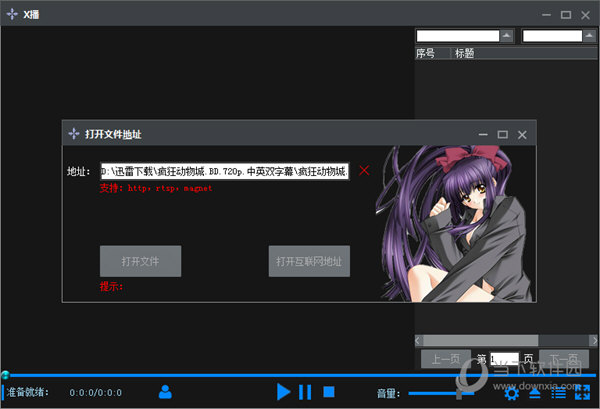
Task: Click the fullscreen arrows icon
Action: tap(582, 393)
